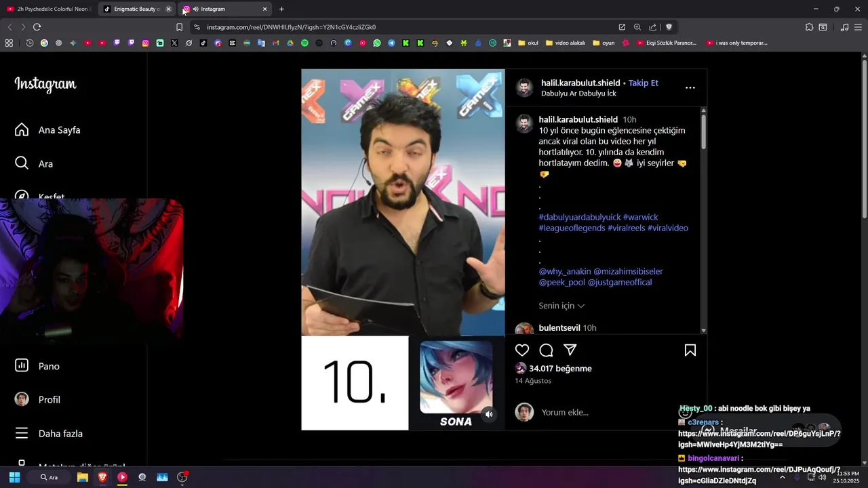Viewport: 868px width, 488px height.
Task: Open the @justgameoffical mention
Action: pyautogui.click(x=620, y=282)
